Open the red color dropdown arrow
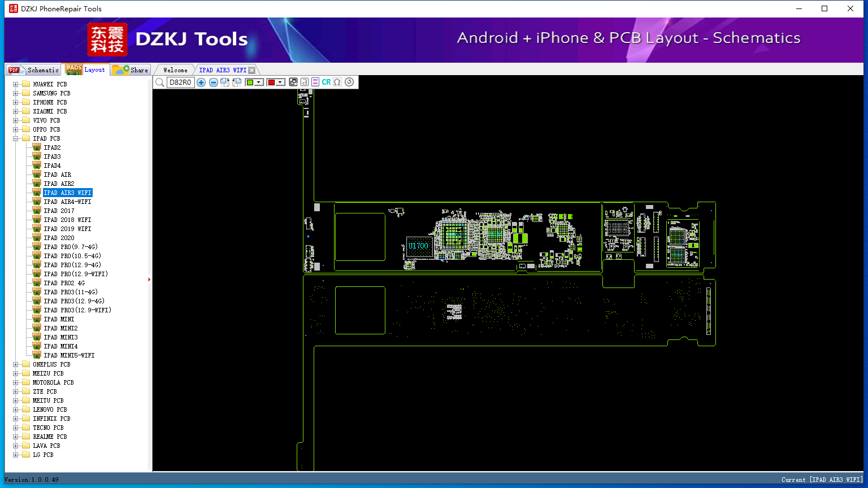The height and width of the screenshot is (488, 868). (280, 82)
